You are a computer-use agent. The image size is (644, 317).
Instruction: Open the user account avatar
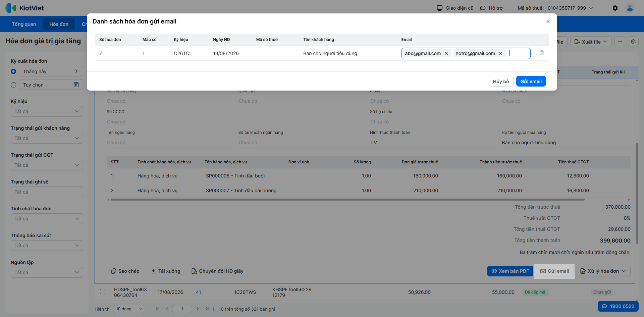630,8
